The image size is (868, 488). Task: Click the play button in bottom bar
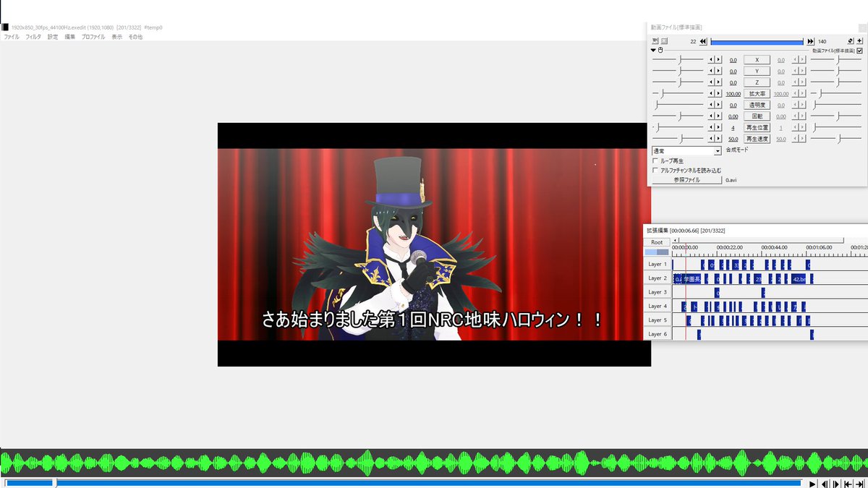[812, 484]
